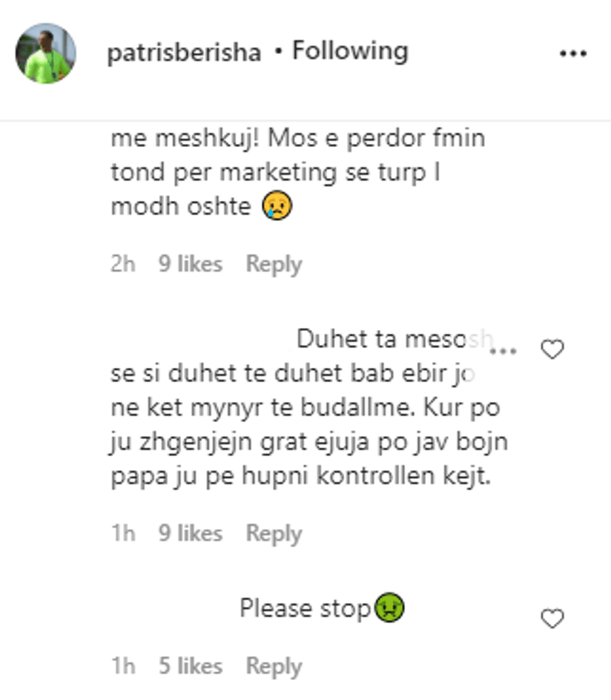Like the "Duhet ta mesosh" comment with the heart
This screenshot has height=700, width=611.
pos(552,350)
